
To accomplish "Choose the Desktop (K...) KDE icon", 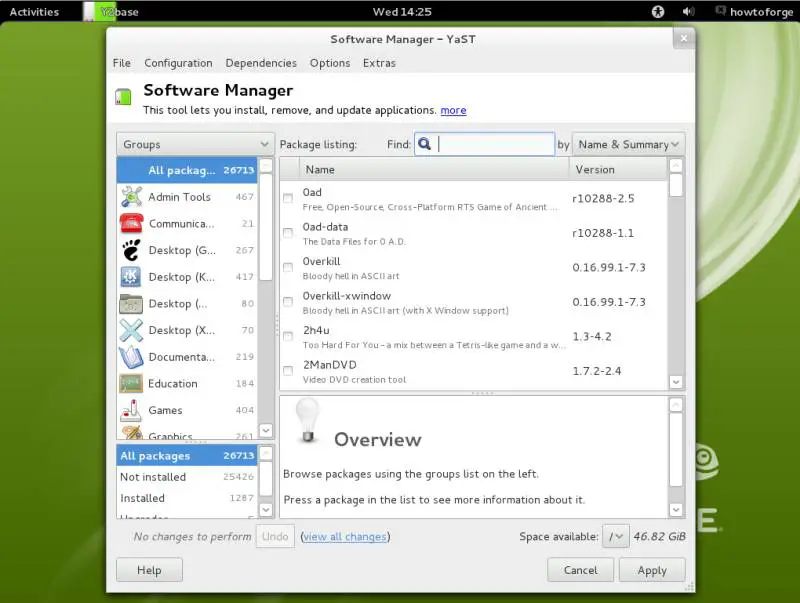I will pos(131,277).
